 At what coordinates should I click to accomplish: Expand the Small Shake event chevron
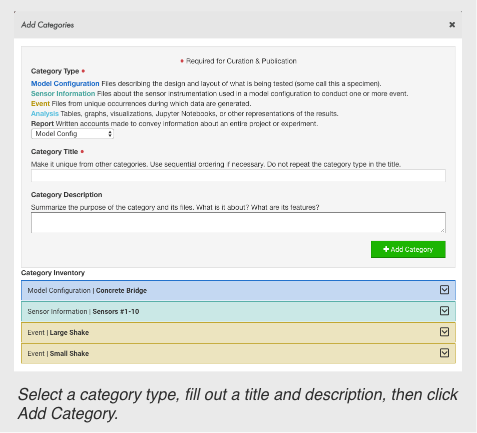[x=444, y=353]
